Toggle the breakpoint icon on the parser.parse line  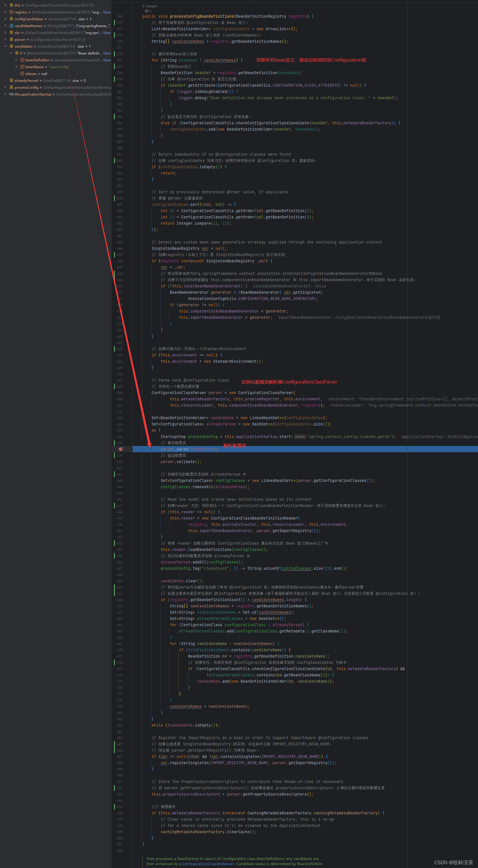coord(121,449)
